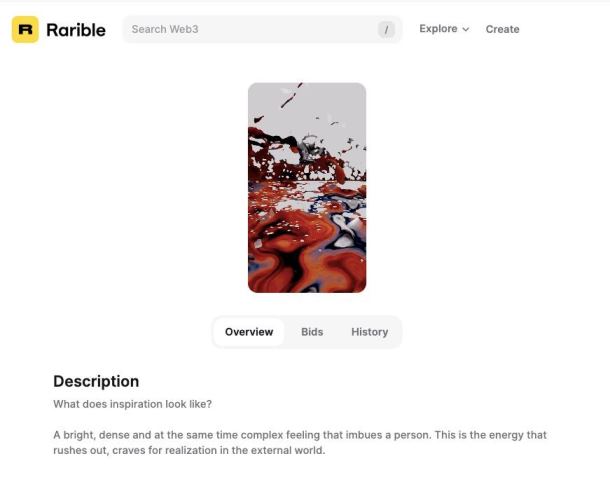This screenshot has height=482, width=610.
Task: Click the tab switcher's rounded gray background
Action: (x=395, y=332)
